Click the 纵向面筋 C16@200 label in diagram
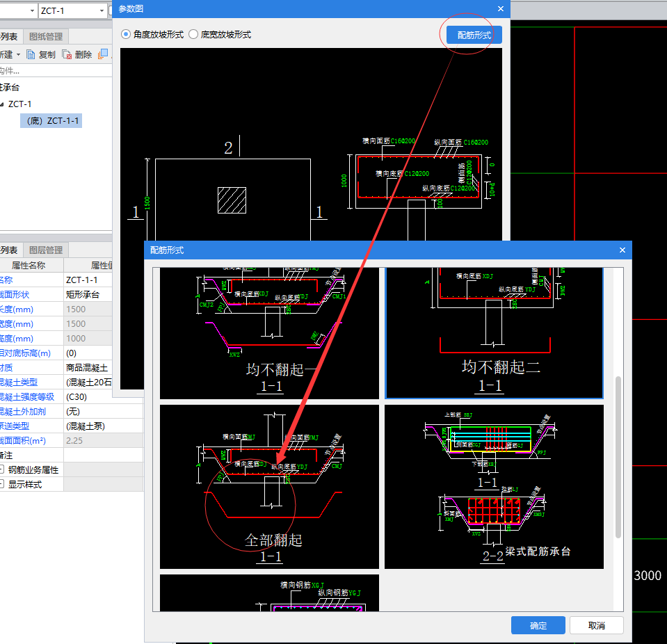Image resolution: width=667 pixels, height=644 pixels. [461, 142]
